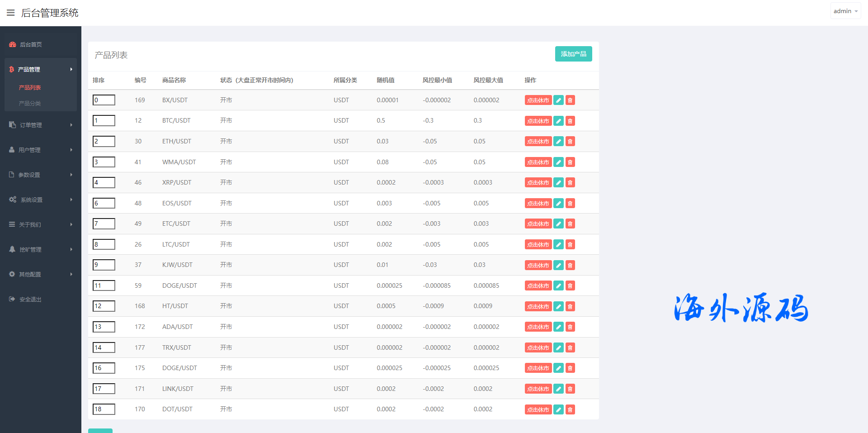Click the 添加产品 button
The image size is (868, 433).
[573, 54]
